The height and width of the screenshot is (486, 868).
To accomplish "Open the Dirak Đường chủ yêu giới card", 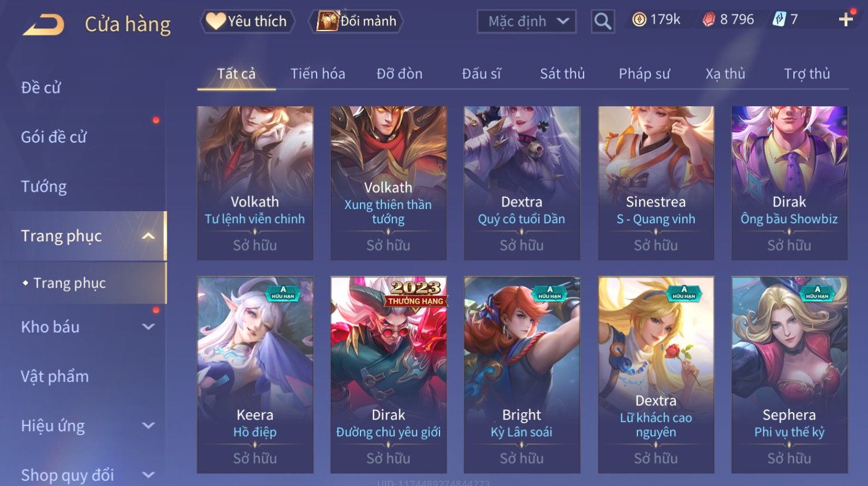I will (388, 375).
